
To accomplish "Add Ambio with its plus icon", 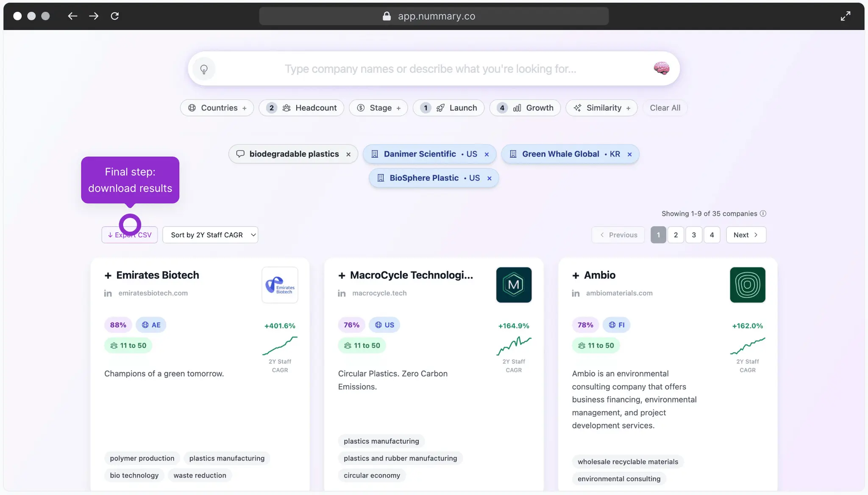I will click(x=576, y=275).
